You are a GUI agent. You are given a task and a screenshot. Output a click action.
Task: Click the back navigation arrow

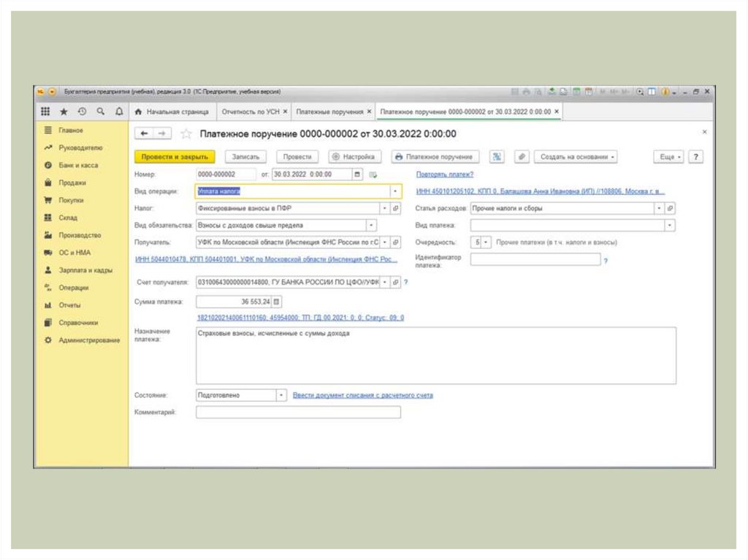point(145,134)
